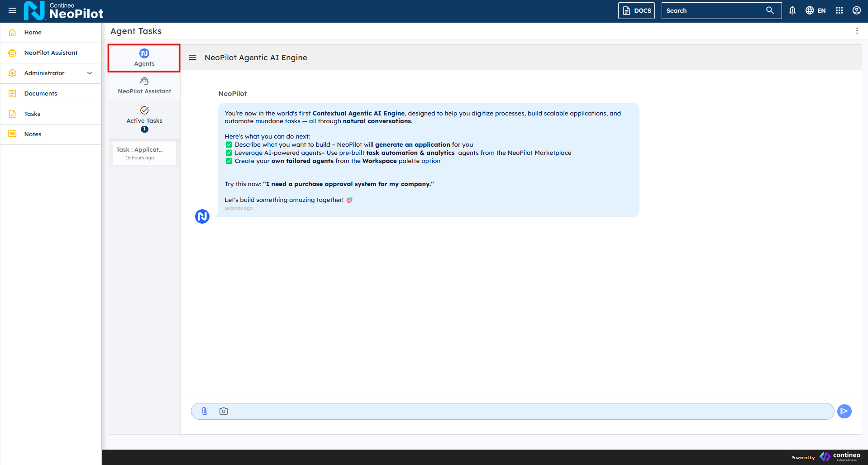This screenshot has height=465, width=868.
Task: Expand the Administrator menu chevron
Action: (90, 73)
